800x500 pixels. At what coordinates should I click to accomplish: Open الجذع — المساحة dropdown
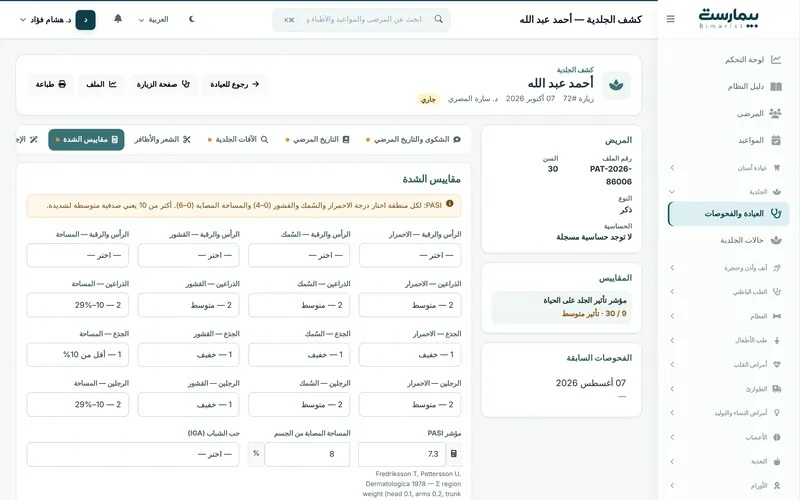78,355
